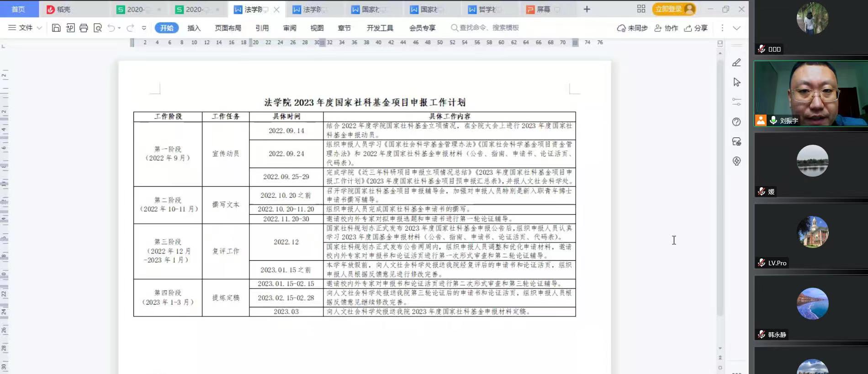Click the arrow selection tool in sidebar
This screenshot has height=374, width=868.
coord(736,82)
